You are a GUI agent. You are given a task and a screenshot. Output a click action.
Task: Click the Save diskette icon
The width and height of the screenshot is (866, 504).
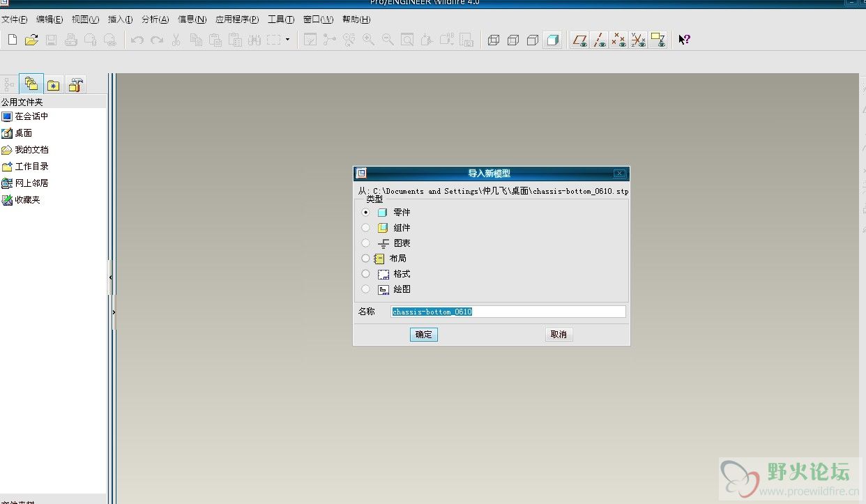coord(51,40)
